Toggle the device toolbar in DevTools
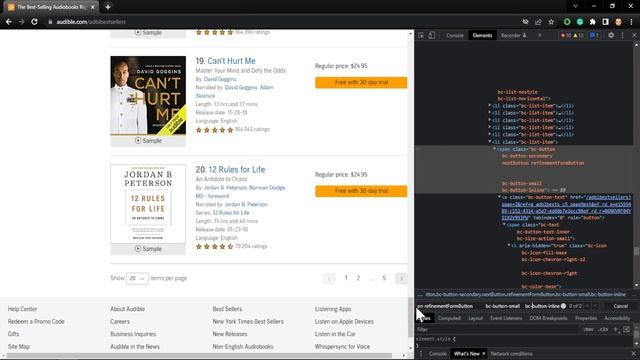 (431, 36)
